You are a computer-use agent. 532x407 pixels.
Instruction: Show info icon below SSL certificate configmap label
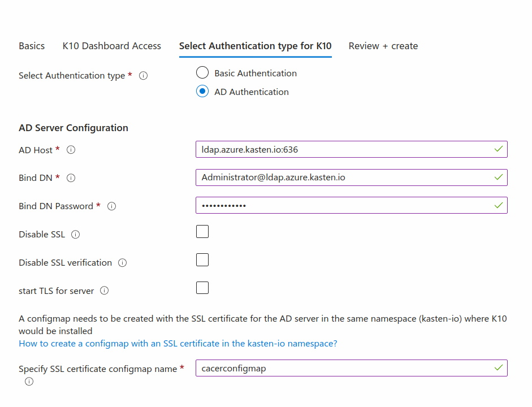pos(29,382)
